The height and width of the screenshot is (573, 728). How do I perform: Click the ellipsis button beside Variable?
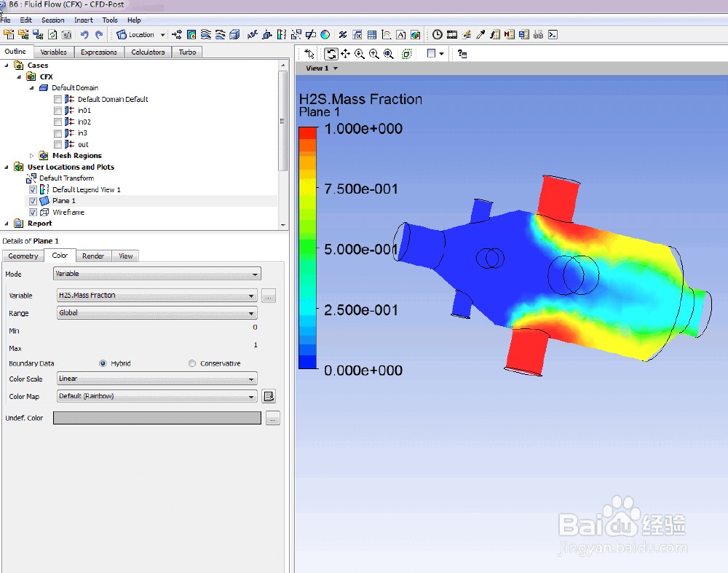[269, 296]
